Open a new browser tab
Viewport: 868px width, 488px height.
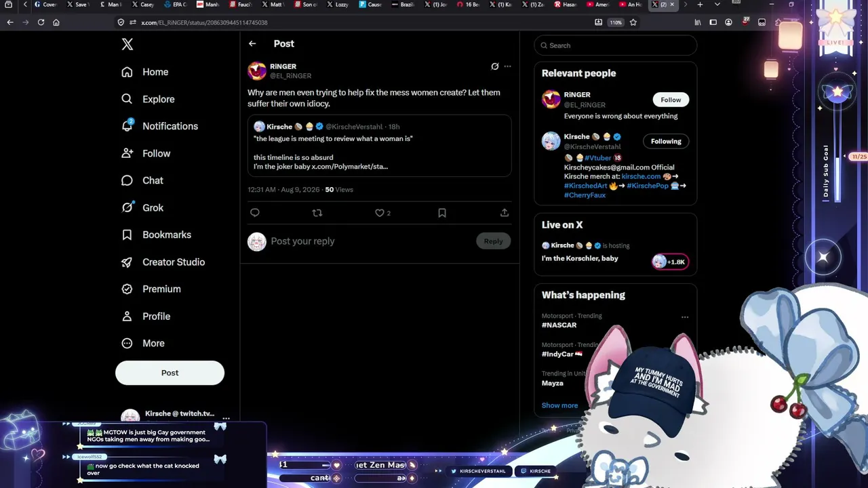point(700,5)
